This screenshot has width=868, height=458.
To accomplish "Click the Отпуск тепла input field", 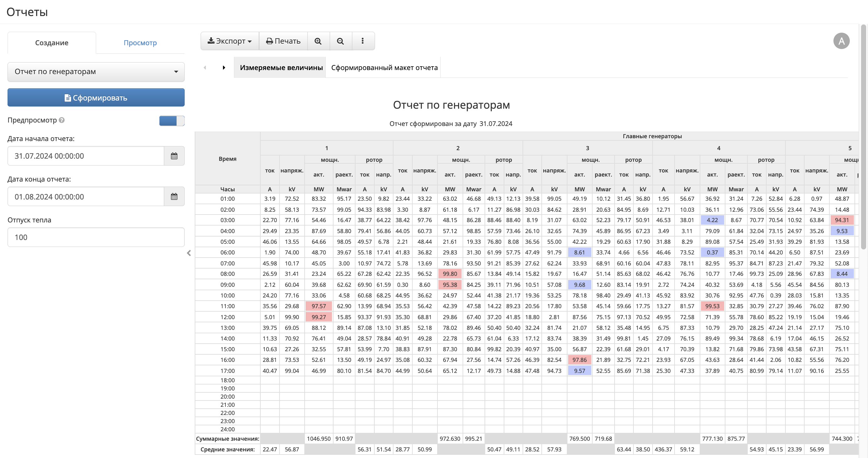I will click(x=96, y=237).
